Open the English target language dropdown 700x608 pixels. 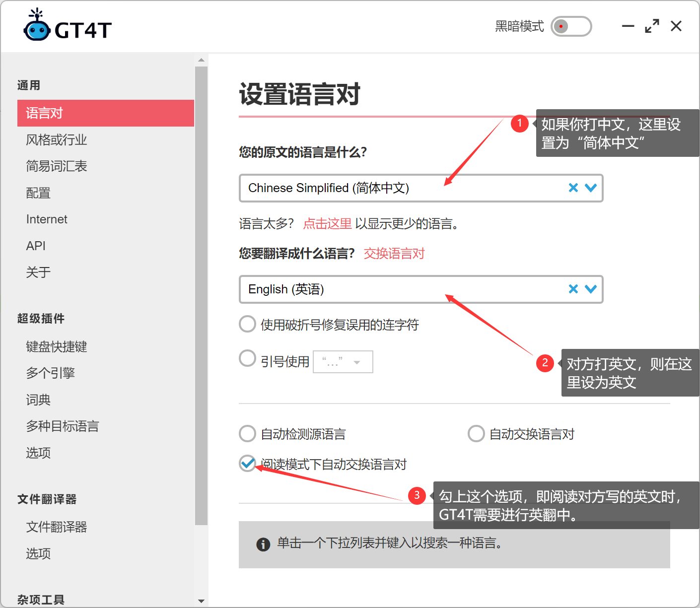591,289
